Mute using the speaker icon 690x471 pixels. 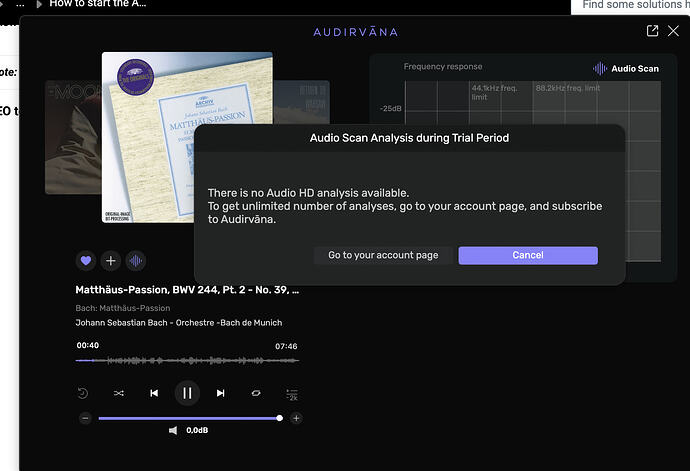[x=173, y=430]
